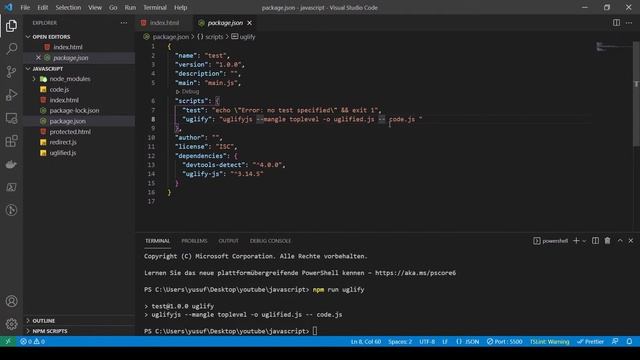Open the Remote Explorer view
Viewport: 640px width, 360px height.
click(11, 118)
